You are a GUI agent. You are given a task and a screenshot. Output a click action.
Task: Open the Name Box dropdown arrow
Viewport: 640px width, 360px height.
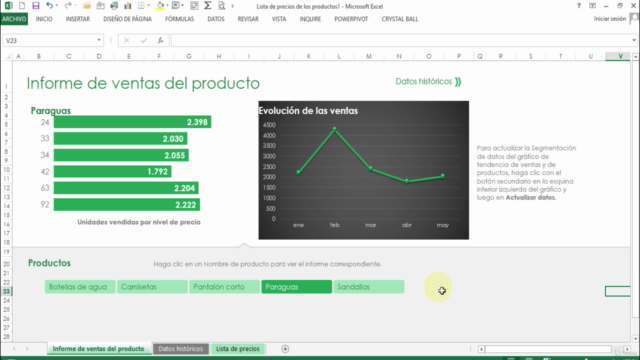click(99, 40)
